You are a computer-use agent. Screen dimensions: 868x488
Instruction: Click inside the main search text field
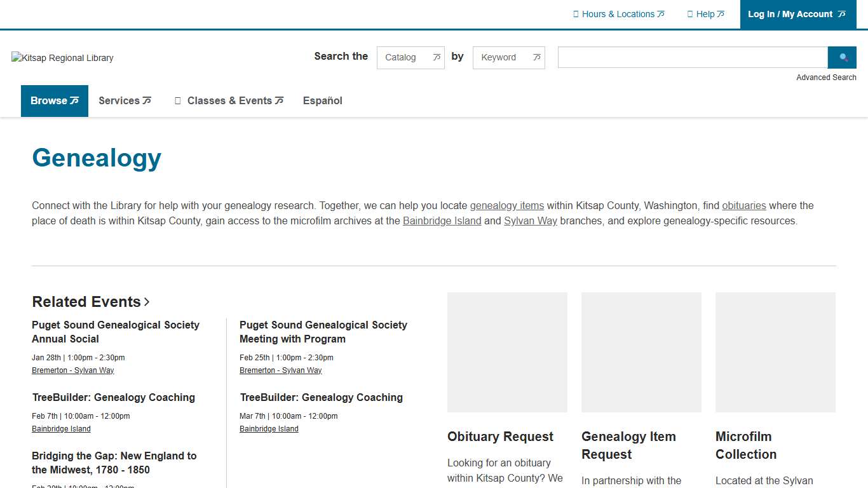tap(692, 57)
